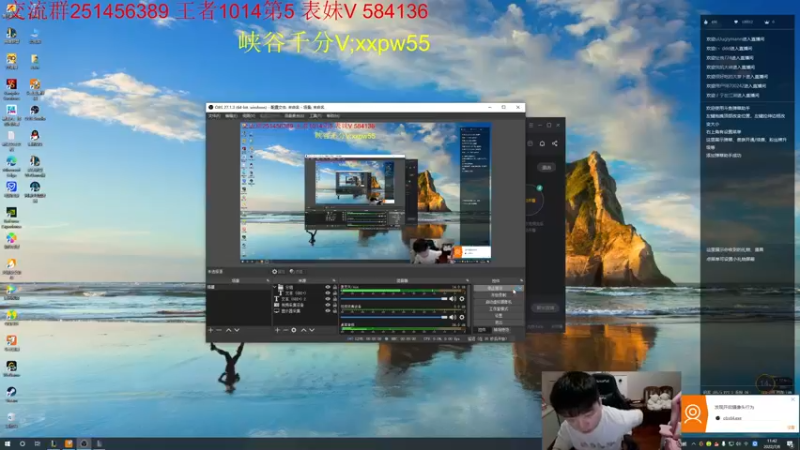The height and width of the screenshot is (450, 800).
Task: Move the selected source down in Sources
Action: click(312, 330)
